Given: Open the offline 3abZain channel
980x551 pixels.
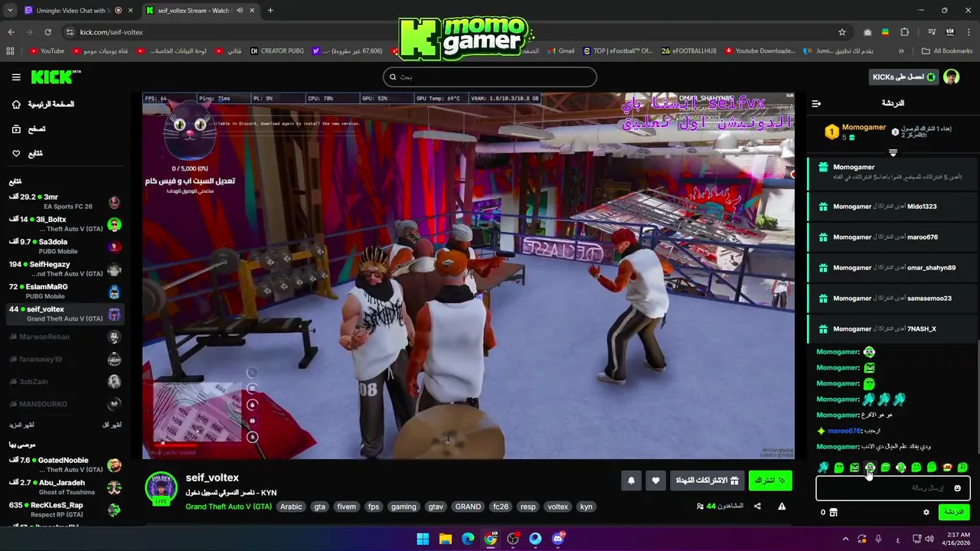Looking at the screenshot, I should click(x=65, y=381).
